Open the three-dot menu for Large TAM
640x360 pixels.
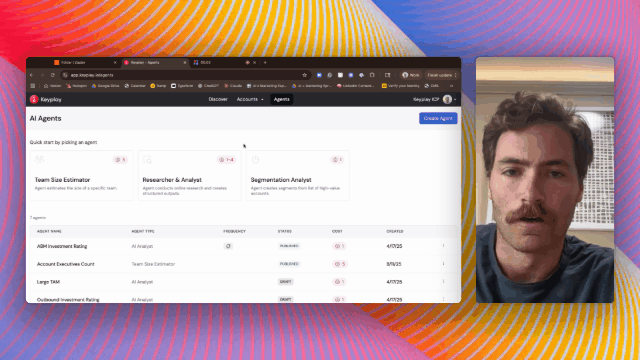click(x=443, y=281)
